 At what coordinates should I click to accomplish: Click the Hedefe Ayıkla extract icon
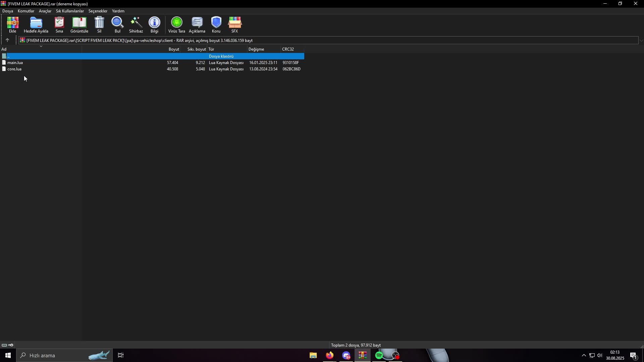pos(36,22)
